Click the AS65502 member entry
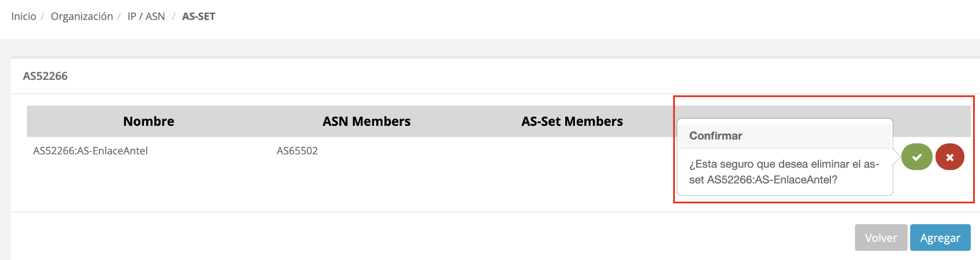 click(x=297, y=151)
